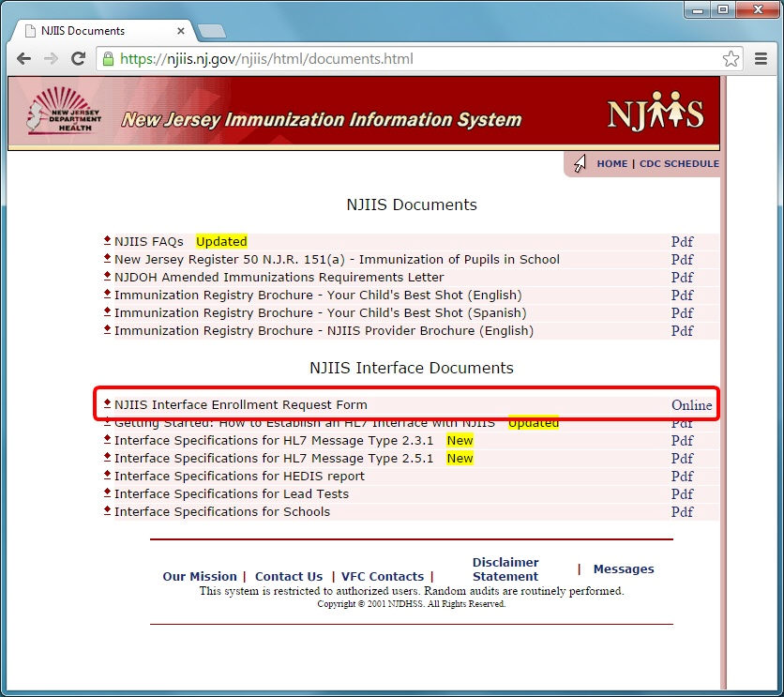This screenshot has height=697, width=784.
Task: Click the Our Mission footer link
Action: 200,577
